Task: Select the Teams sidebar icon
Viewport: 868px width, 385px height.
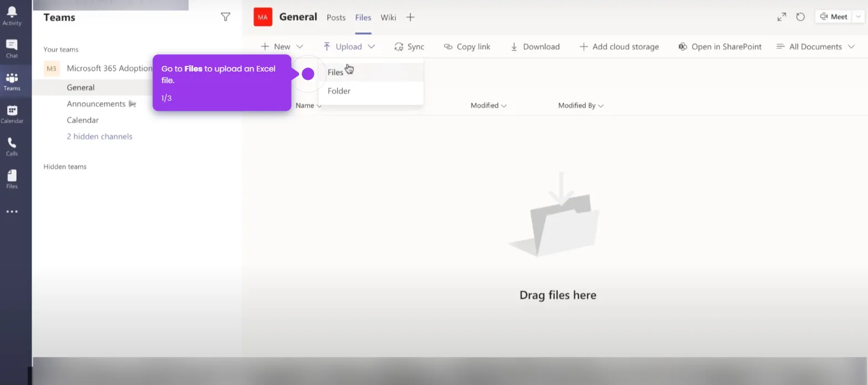Action: coord(12,81)
